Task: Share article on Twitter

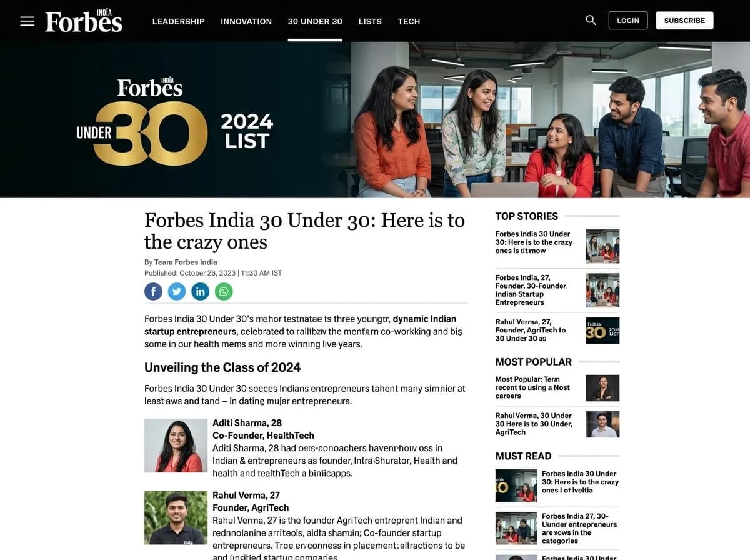Action: click(x=177, y=291)
